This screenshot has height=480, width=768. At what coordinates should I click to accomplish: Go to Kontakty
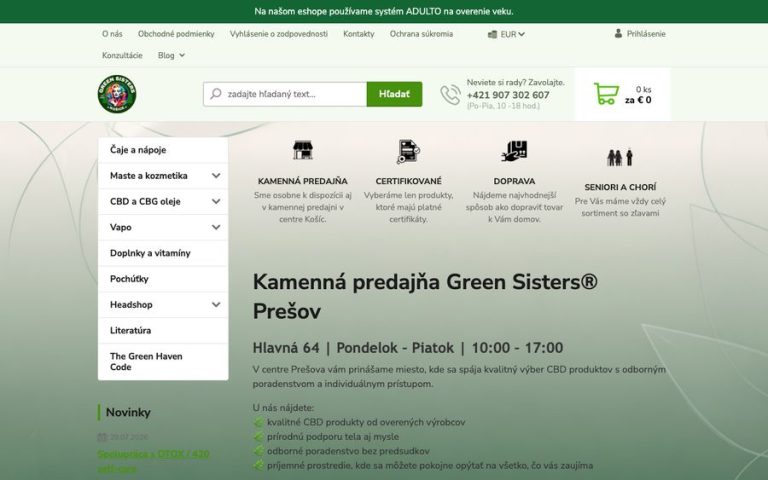(359, 34)
